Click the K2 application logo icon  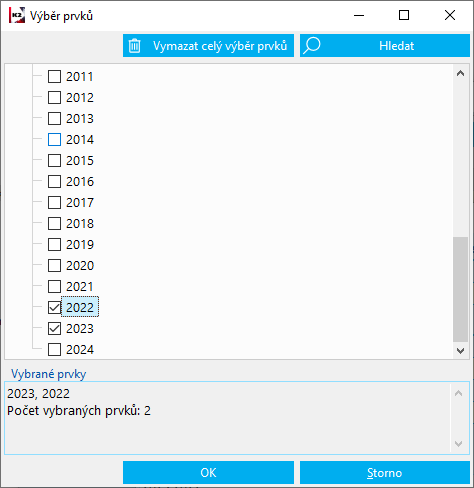pos(17,15)
